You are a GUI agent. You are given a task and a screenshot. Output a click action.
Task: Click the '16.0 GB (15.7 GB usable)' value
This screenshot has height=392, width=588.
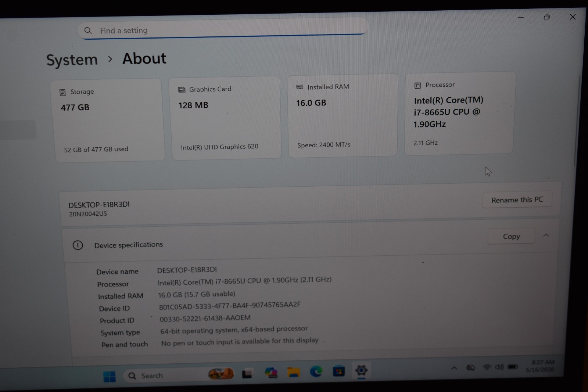point(197,294)
